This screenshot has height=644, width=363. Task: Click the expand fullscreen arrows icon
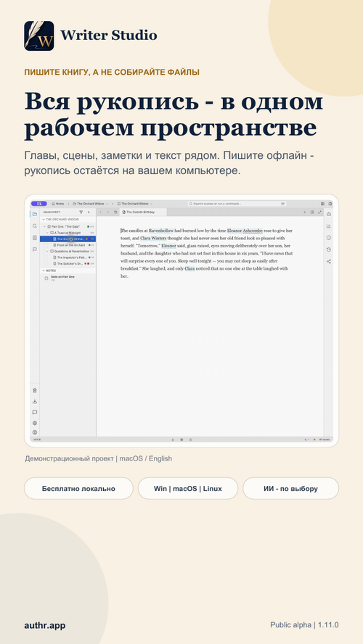320,212
